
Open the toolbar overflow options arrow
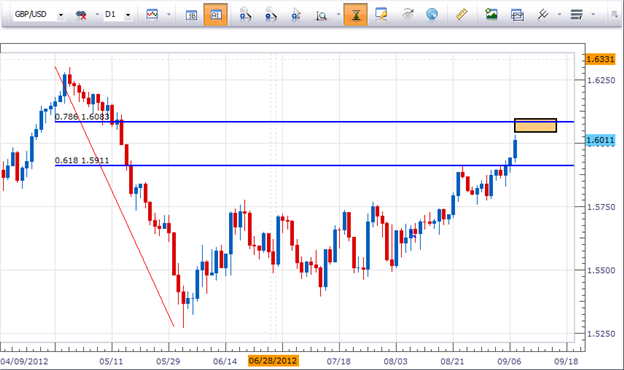[614, 15]
